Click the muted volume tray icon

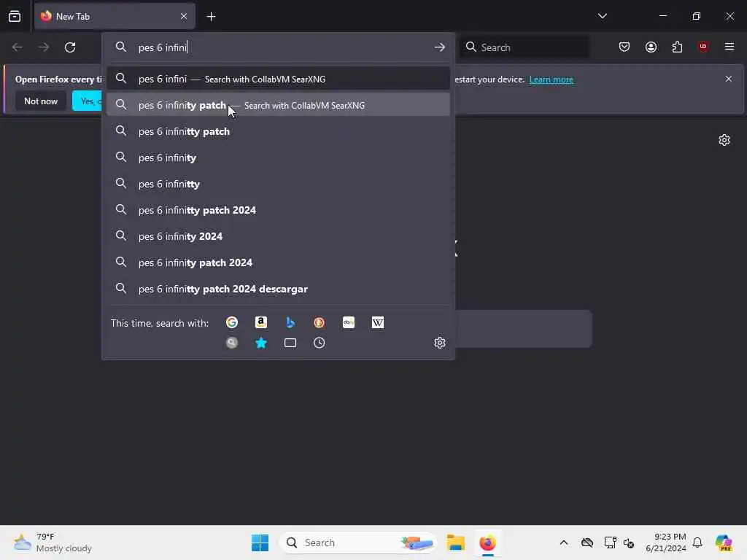click(x=629, y=542)
